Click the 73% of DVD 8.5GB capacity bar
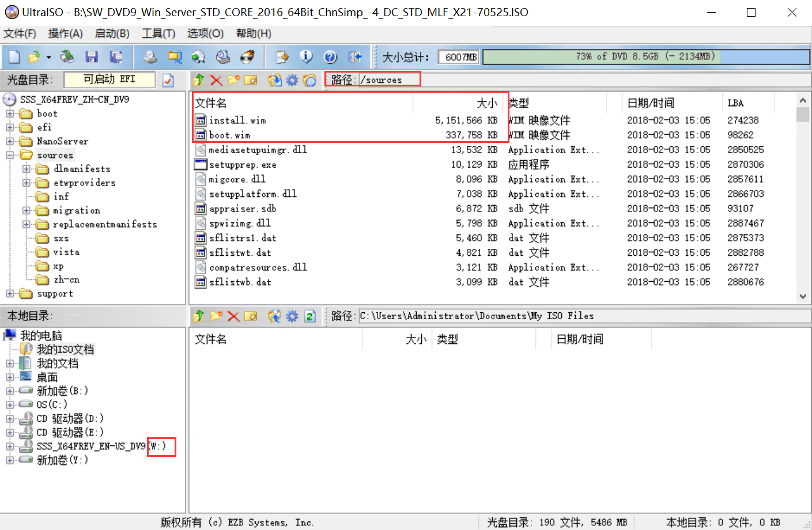Image resolution: width=812 pixels, height=530 pixels. pyautogui.click(x=645, y=56)
